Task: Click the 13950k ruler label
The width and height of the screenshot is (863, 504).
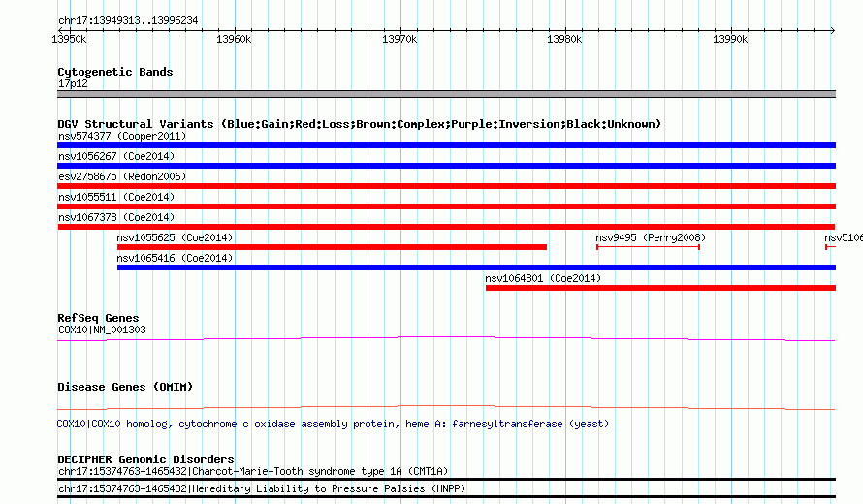Action: [x=69, y=39]
